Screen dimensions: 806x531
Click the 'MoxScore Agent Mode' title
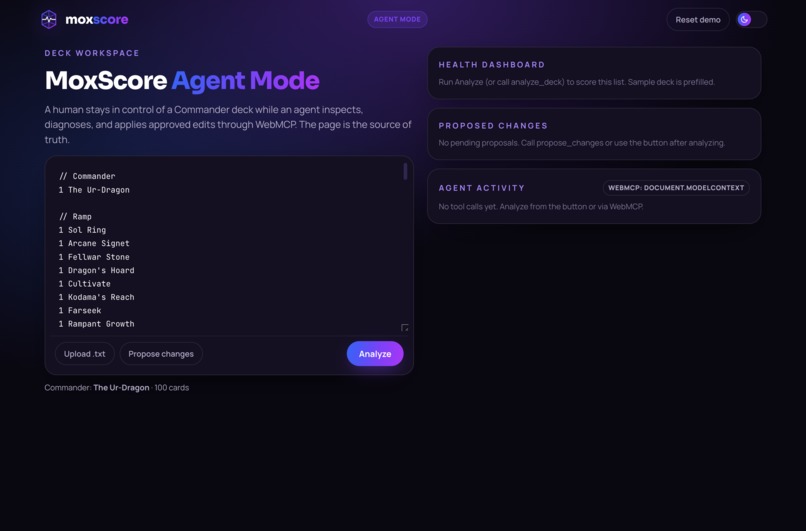point(182,80)
